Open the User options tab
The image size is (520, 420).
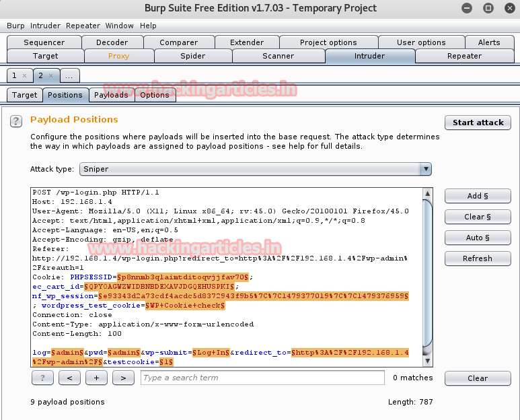pos(421,42)
